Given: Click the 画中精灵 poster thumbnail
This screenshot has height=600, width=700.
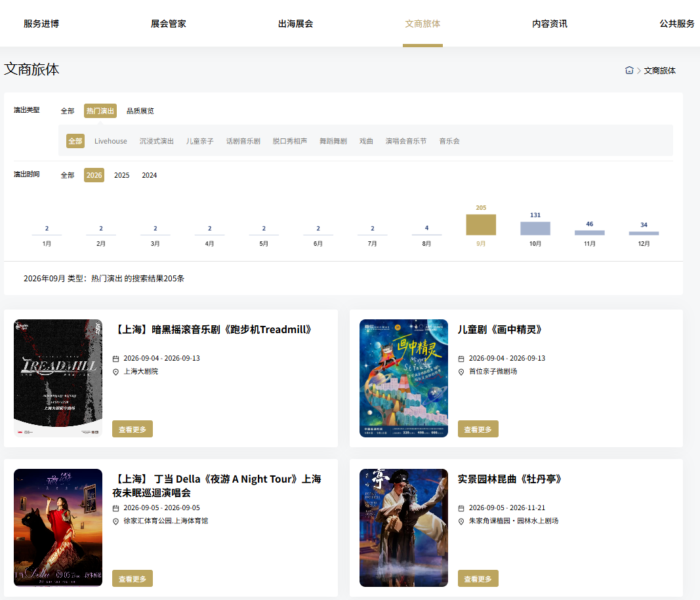Looking at the screenshot, I should pyautogui.click(x=403, y=378).
